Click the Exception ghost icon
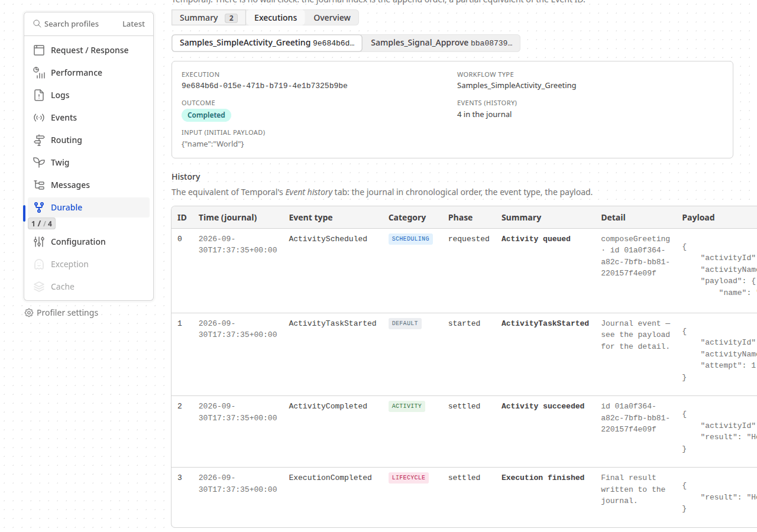Screen dimensions: 757x532 39,264
